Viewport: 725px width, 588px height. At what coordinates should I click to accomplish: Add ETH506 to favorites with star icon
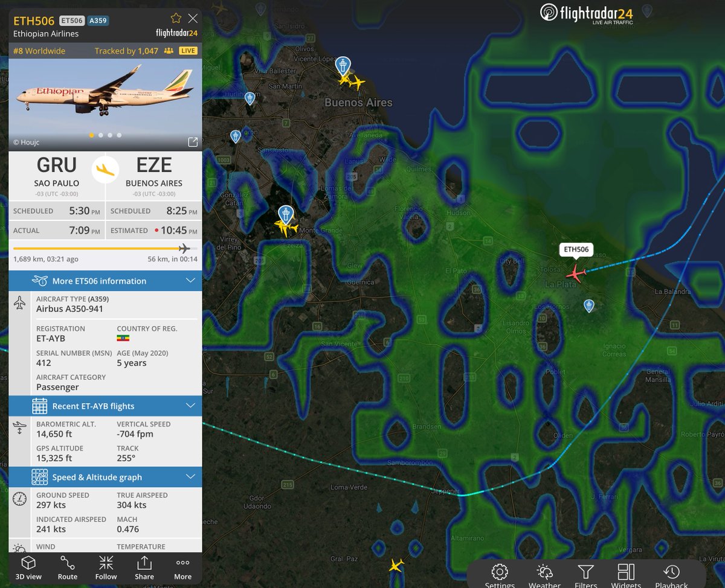176,18
